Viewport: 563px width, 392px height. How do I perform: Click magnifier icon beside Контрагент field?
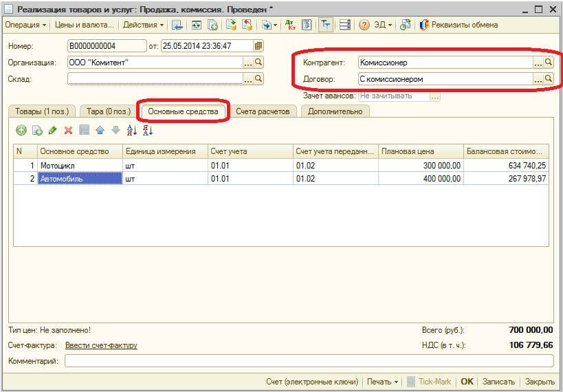(549, 62)
